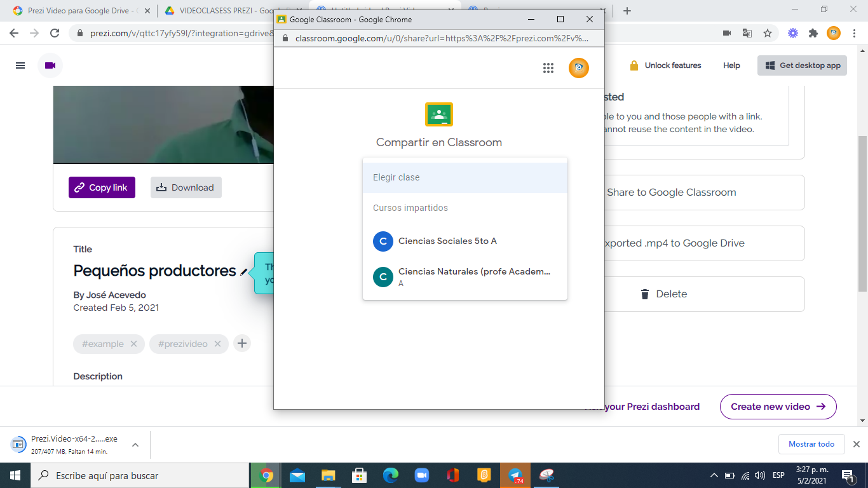Click the ESP language indicator
Viewport: 868px width, 488px height.
[778, 475]
